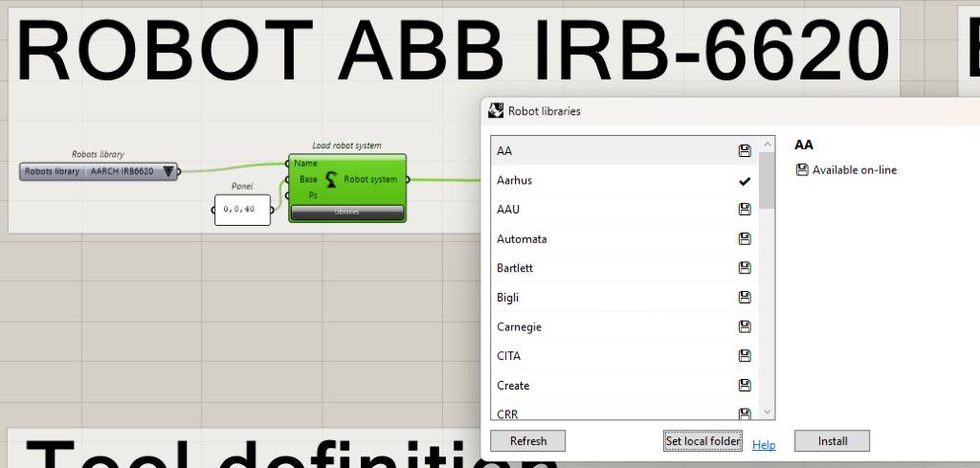Select the CRR library entry
The height and width of the screenshot is (468, 980).
624,410
